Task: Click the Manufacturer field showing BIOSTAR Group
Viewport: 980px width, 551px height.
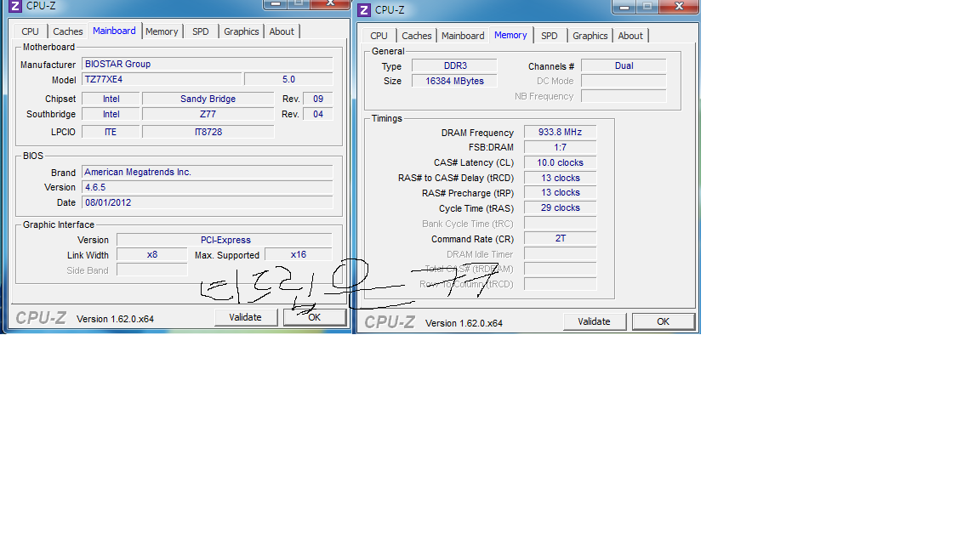Action: click(x=207, y=65)
